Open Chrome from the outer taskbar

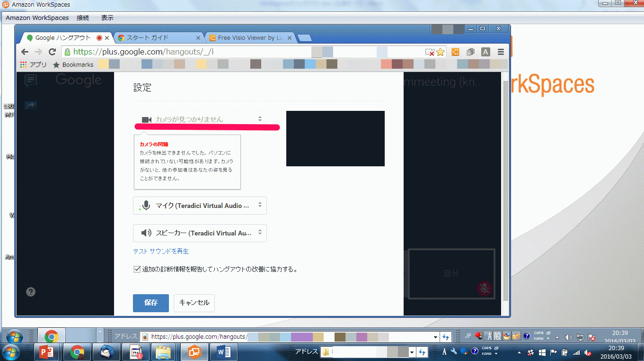point(77,352)
